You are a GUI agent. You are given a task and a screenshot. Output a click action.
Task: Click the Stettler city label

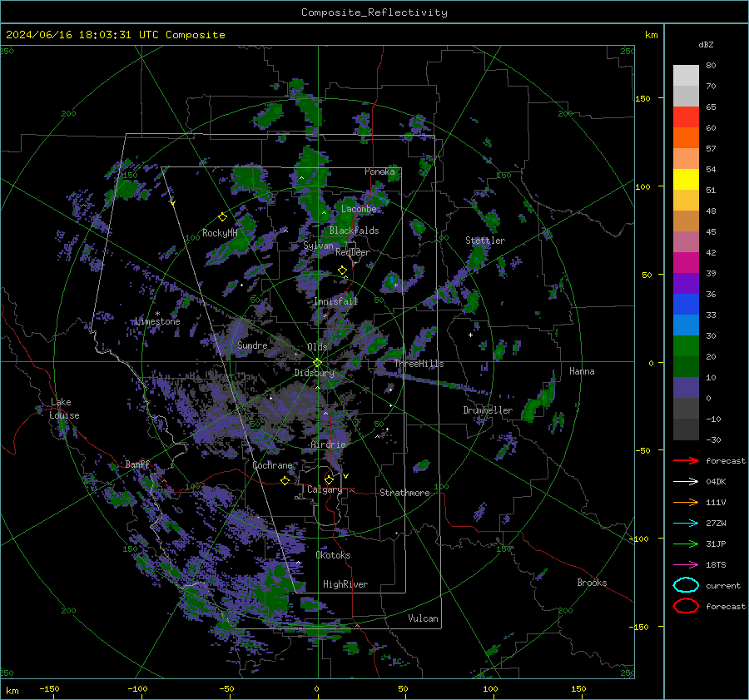(485, 241)
